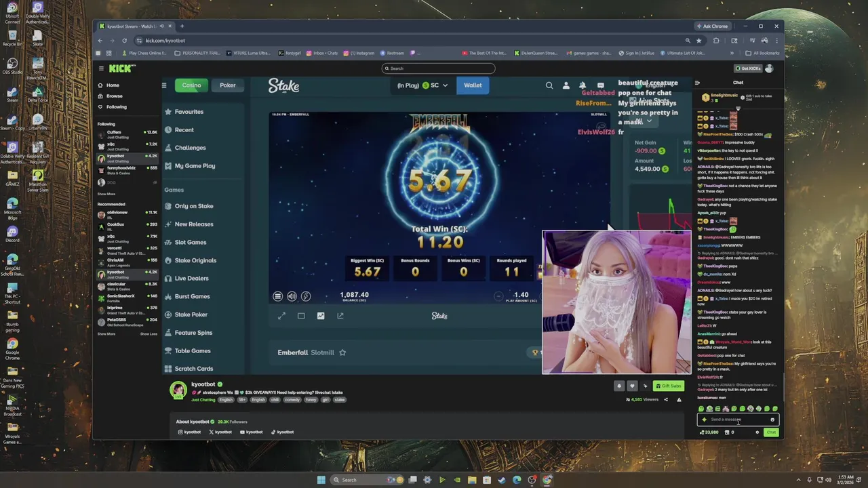868x488 pixels.
Task: Click the Just Chatting category link
Action: coord(203,400)
